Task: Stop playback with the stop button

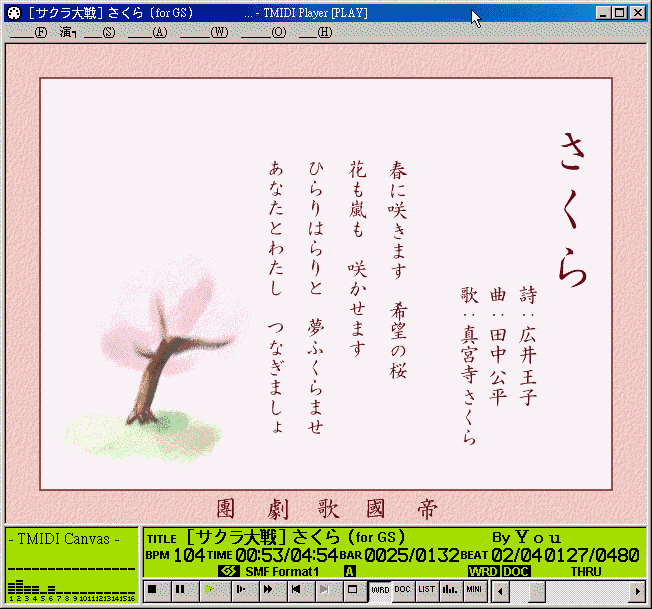Action: (153, 591)
